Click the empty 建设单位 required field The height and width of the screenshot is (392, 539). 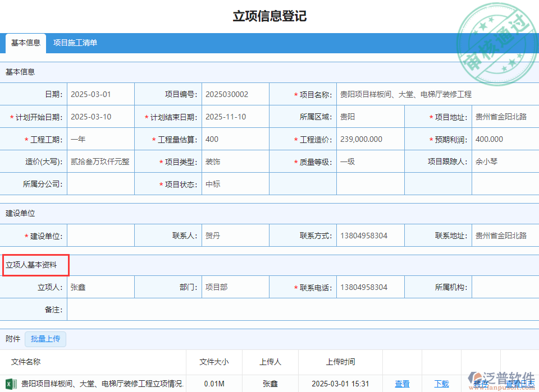click(x=101, y=235)
